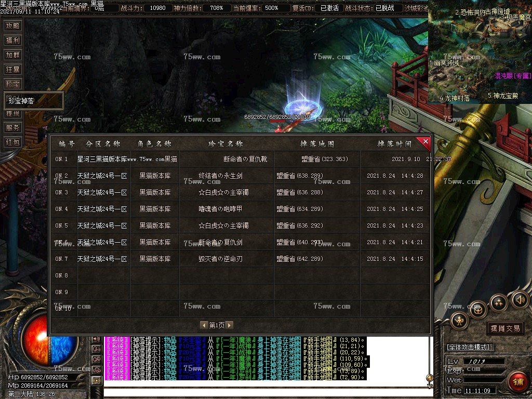Click the red 铺 shop button
Viewport: 532px width, 399px height.
click(517, 382)
